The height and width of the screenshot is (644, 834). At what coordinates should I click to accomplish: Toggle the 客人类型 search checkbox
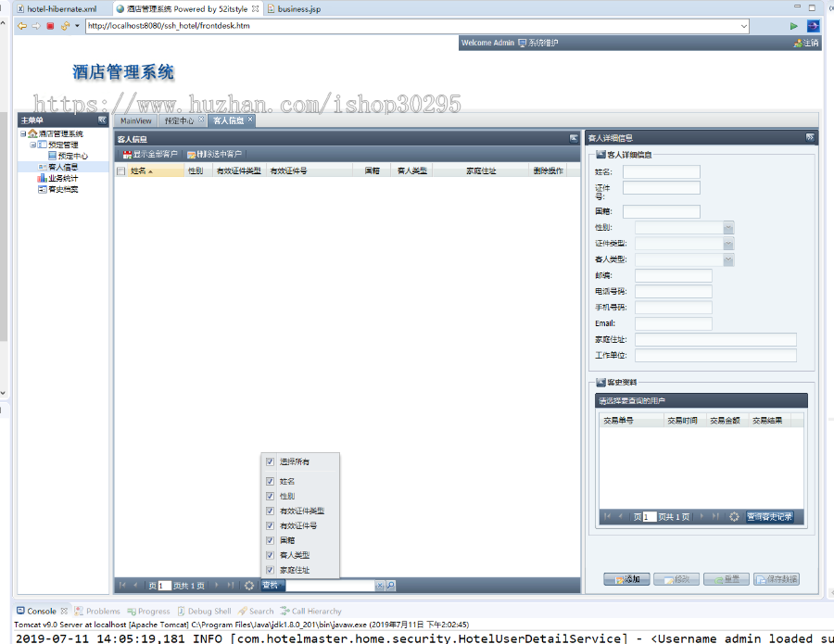tap(271, 555)
